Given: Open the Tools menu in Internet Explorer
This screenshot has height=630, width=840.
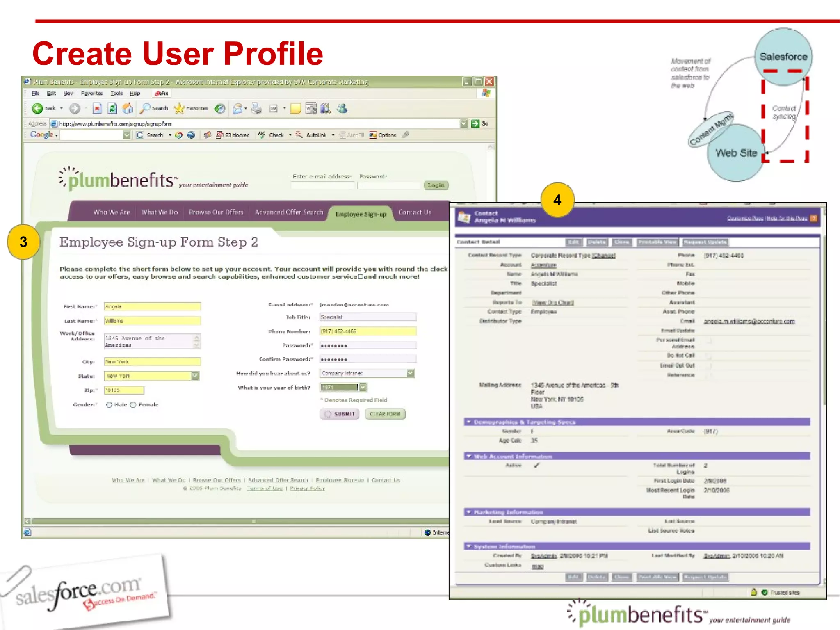Looking at the screenshot, I should [116, 94].
